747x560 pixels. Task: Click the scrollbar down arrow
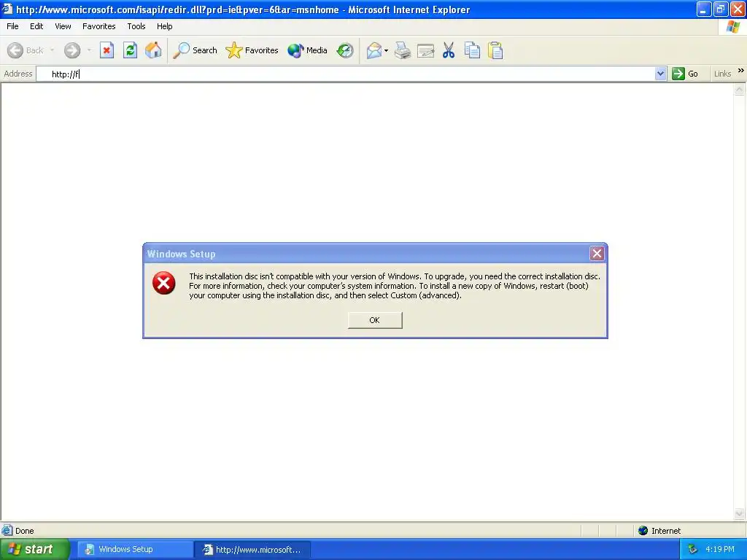tap(740, 514)
